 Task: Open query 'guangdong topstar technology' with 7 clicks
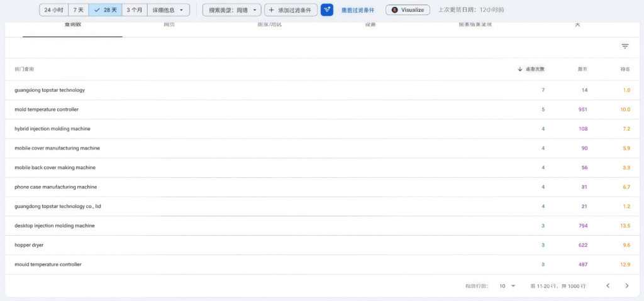(x=50, y=90)
